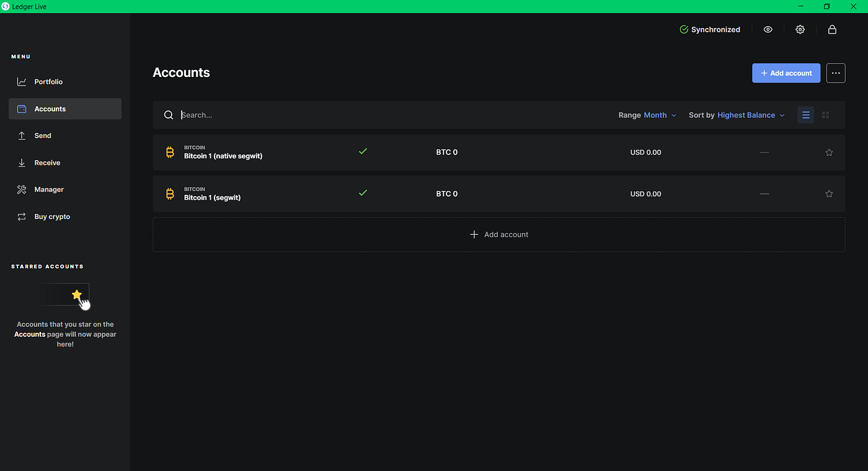Click the USD 0.00 value of the native segwit account

[x=646, y=153]
